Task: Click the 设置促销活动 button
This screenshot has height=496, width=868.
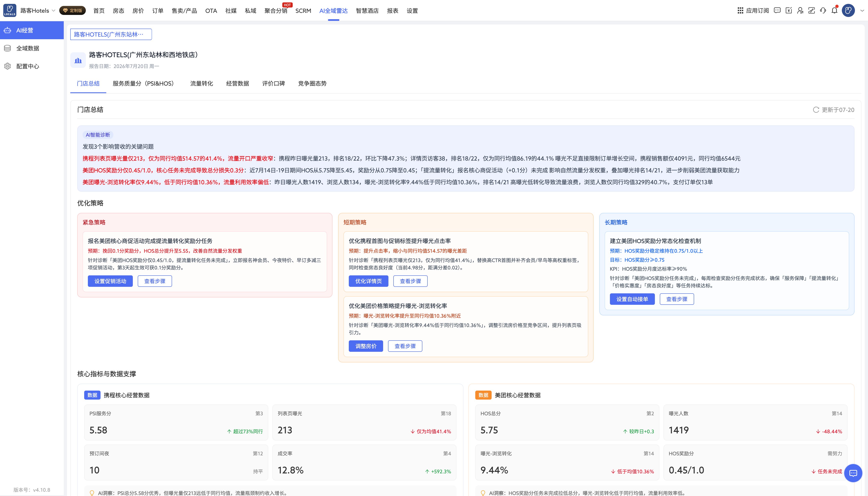Action: tap(110, 281)
